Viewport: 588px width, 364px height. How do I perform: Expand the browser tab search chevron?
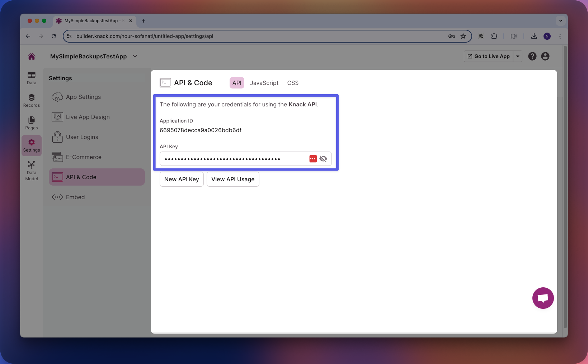point(560,21)
